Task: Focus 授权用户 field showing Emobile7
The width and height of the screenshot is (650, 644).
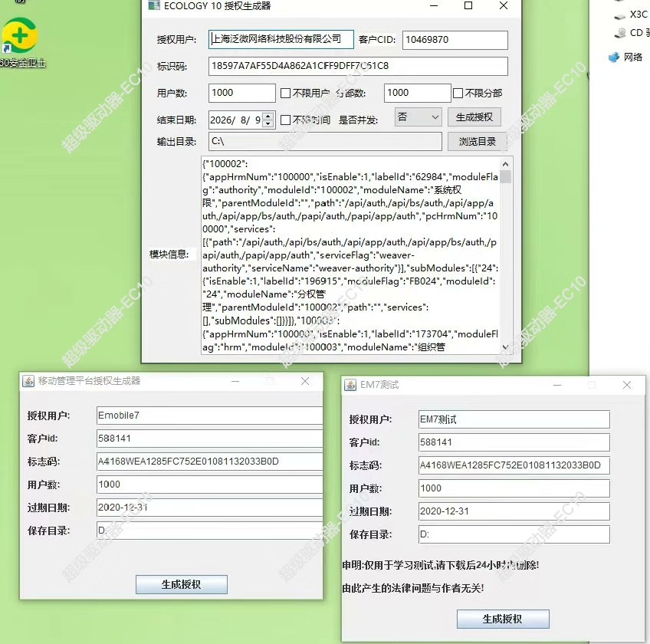Action: pos(209,415)
